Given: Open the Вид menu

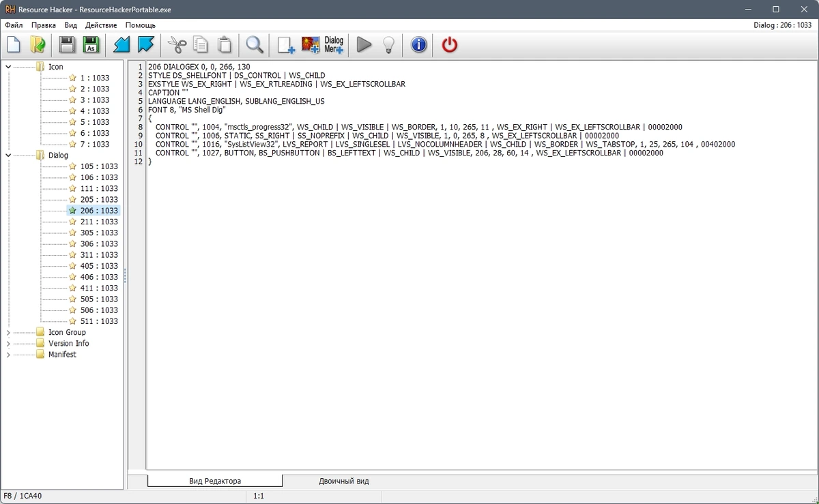Looking at the screenshot, I should coord(71,25).
